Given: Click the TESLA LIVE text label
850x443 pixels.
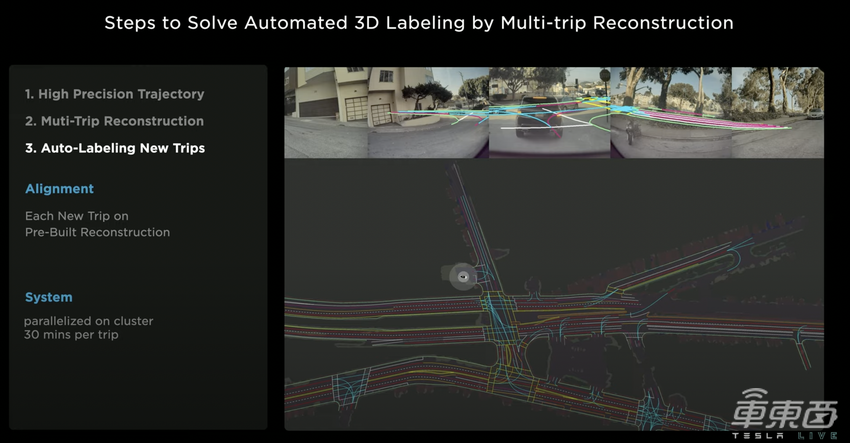Looking at the screenshot, I should pos(786,434).
